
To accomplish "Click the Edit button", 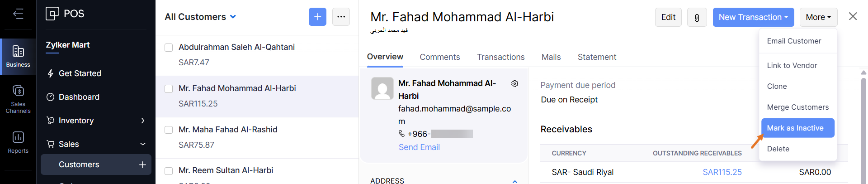I will pos(668,17).
